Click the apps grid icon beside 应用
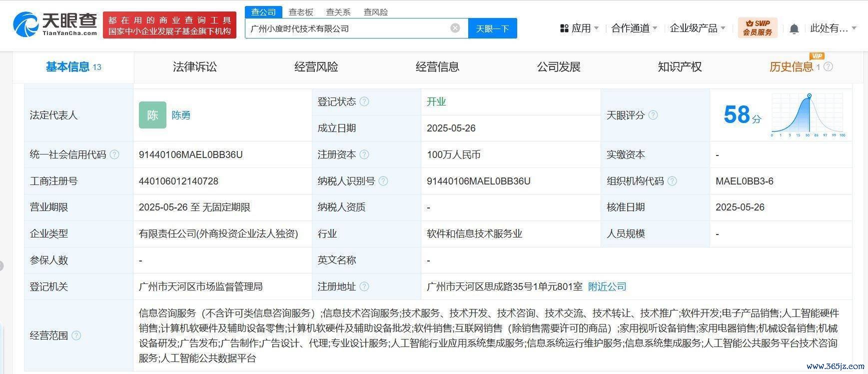Image resolution: width=868 pixels, height=374 pixels. click(x=564, y=28)
